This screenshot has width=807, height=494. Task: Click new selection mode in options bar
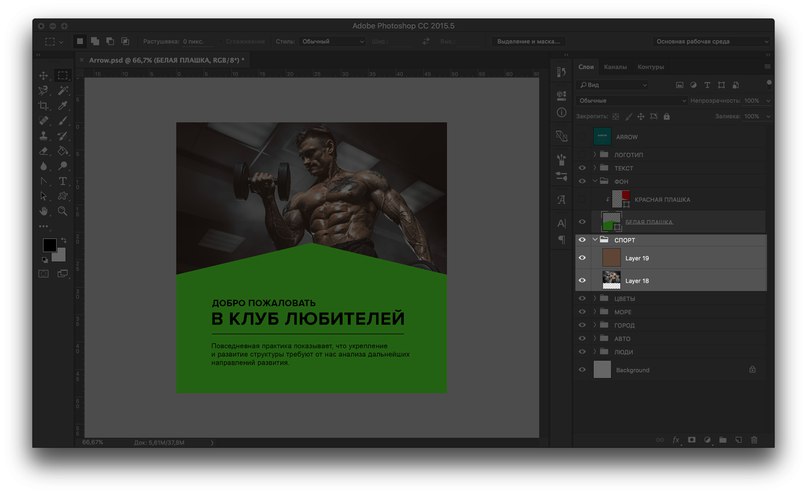pos(80,41)
